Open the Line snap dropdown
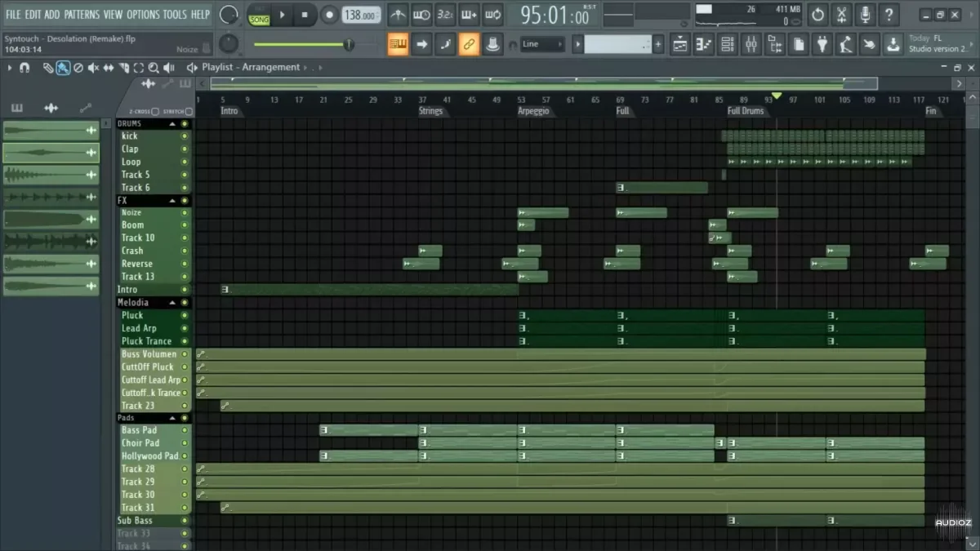Image resolution: width=980 pixels, height=551 pixels. click(542, 44)
